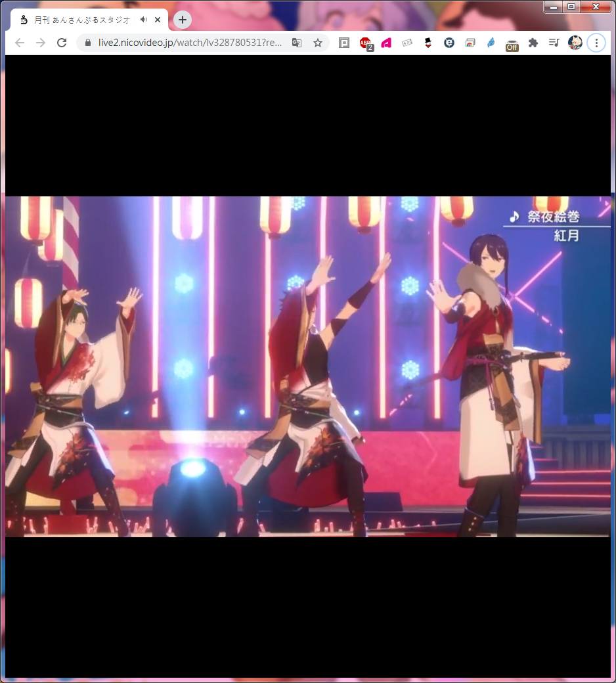The image size is (616, 683).
Task: Close the 月刊あんさんぶるスタジオ tab
Action: 158,20
